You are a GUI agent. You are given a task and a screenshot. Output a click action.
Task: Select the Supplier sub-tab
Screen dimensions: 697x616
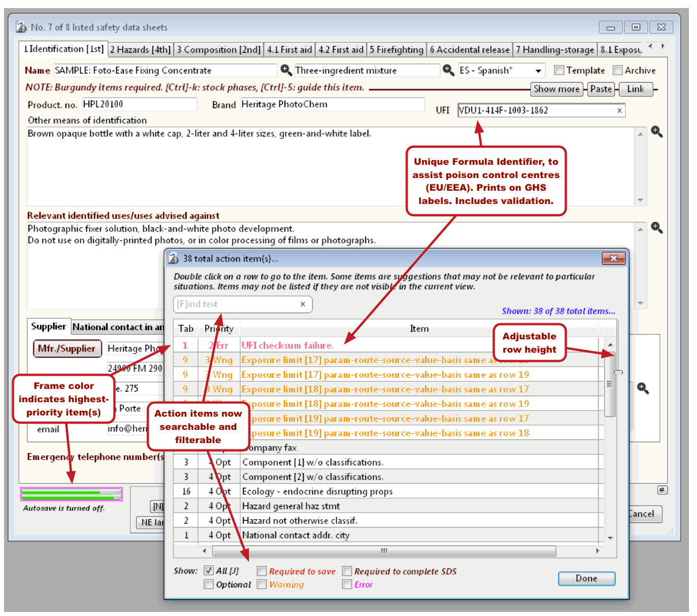pos(48,326)
